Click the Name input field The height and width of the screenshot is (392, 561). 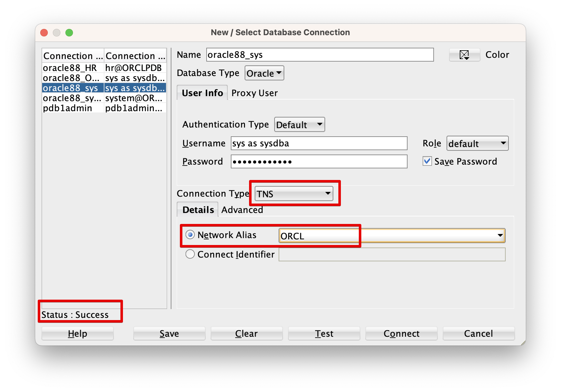pos(320,55)
